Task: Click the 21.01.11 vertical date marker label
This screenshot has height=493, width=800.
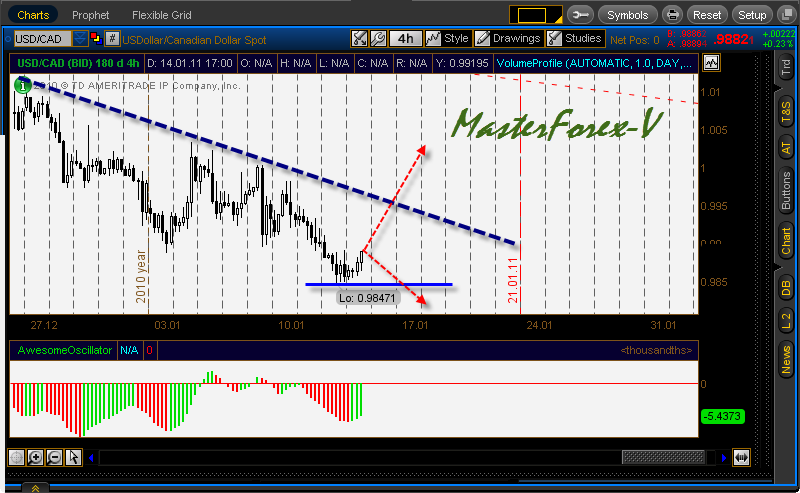Action: pos(513,280)
